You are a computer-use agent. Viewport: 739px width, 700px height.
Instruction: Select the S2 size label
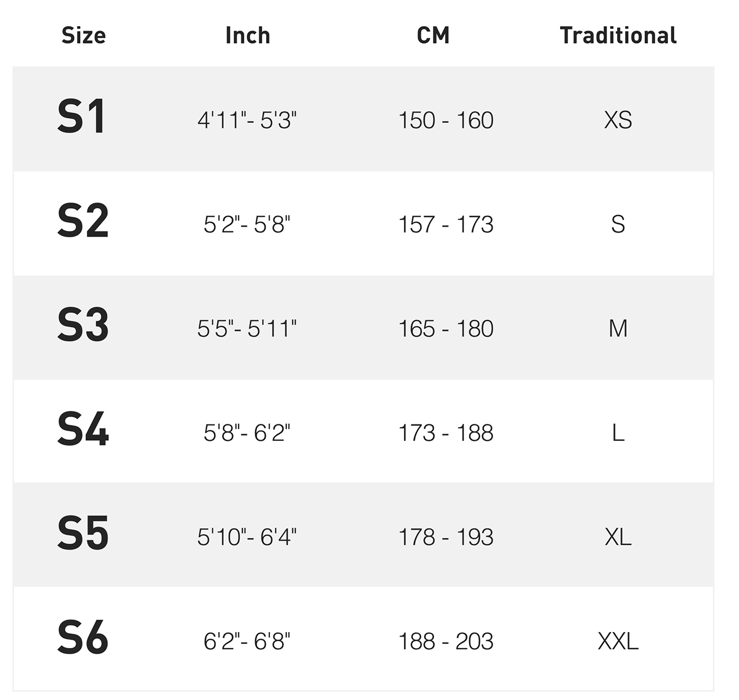tap(83, 221)
